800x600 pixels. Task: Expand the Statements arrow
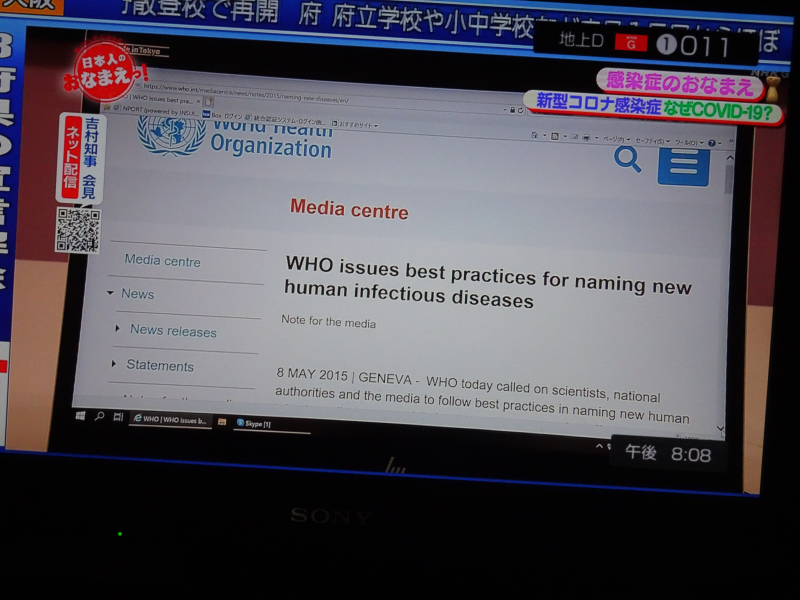[114, 364]
